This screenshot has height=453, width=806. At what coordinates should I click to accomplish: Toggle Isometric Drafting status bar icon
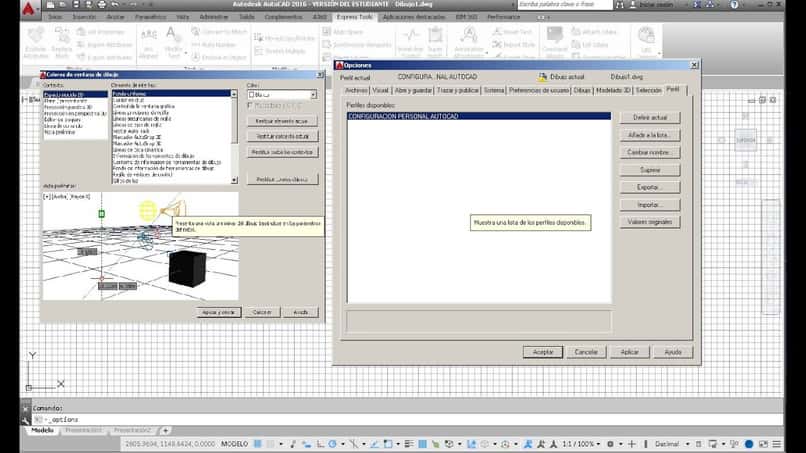354,444
